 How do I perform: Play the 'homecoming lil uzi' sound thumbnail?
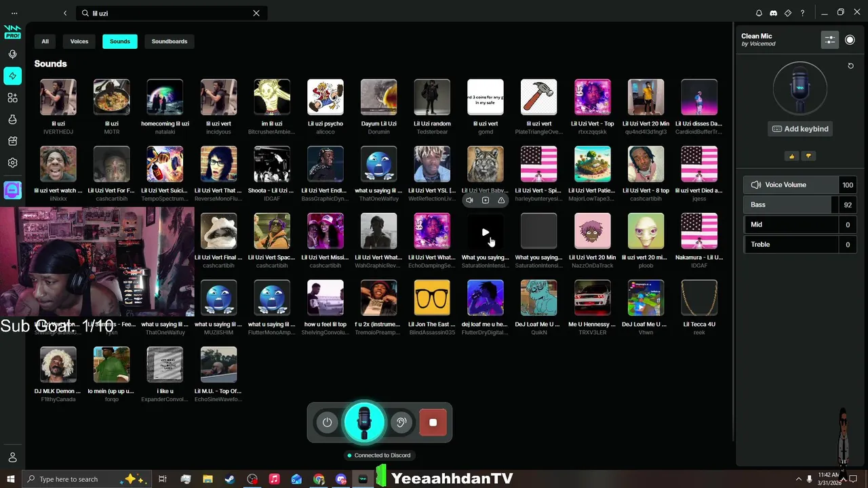tap(165, 98)
